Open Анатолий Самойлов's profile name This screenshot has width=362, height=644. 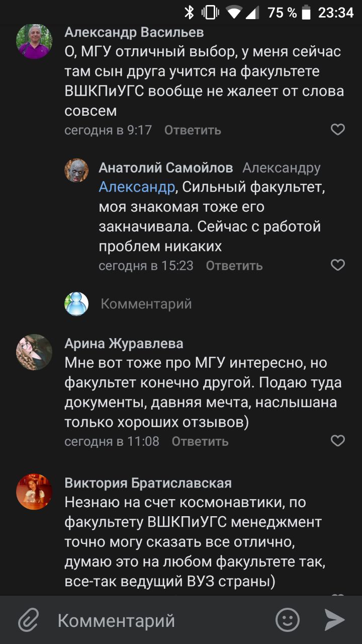click(166, 168)
